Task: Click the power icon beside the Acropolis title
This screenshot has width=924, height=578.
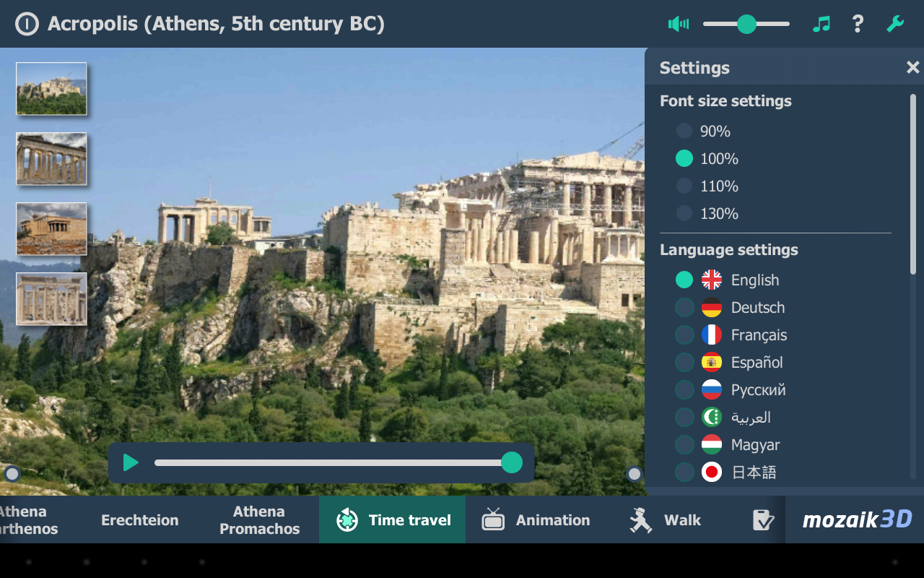Action: tap(27, 24)
